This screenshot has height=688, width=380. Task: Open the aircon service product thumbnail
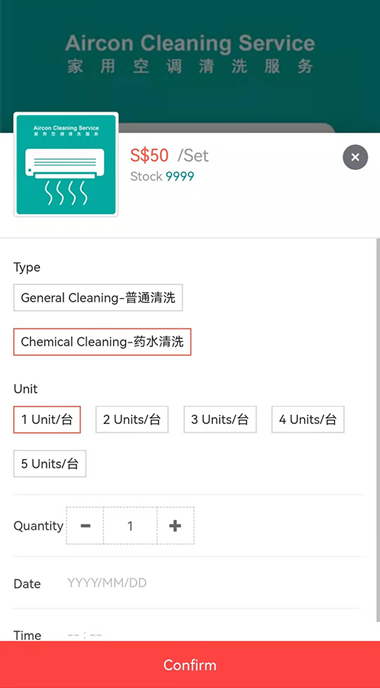pos(66,165)
